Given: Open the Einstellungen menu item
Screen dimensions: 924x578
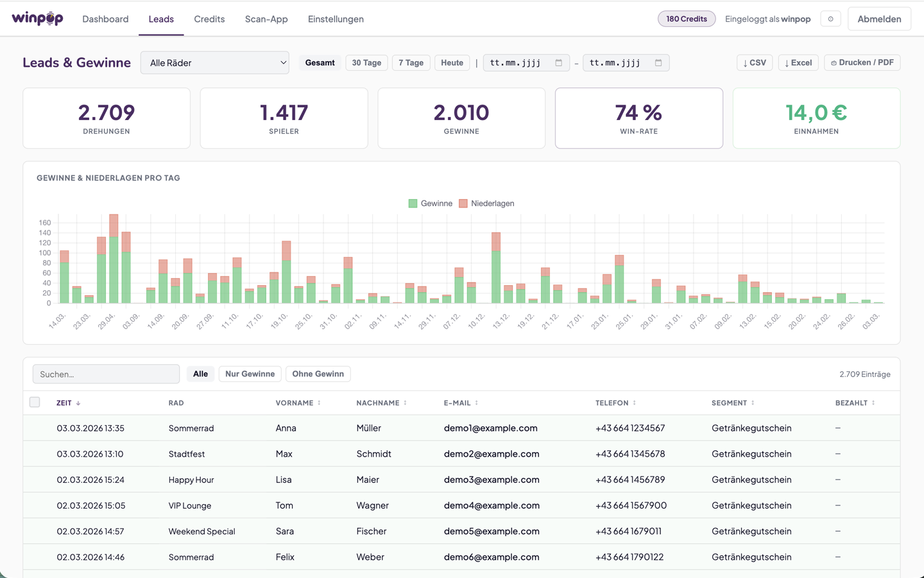Looking at the screenshot, I should [x=336, y=19].
